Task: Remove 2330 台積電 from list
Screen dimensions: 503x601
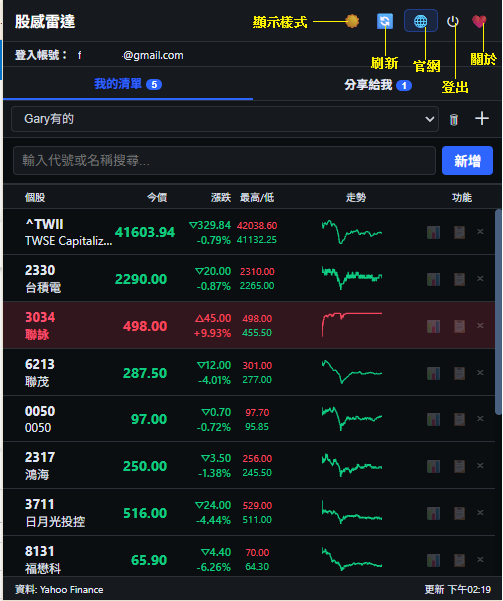Action: [480, 278]
